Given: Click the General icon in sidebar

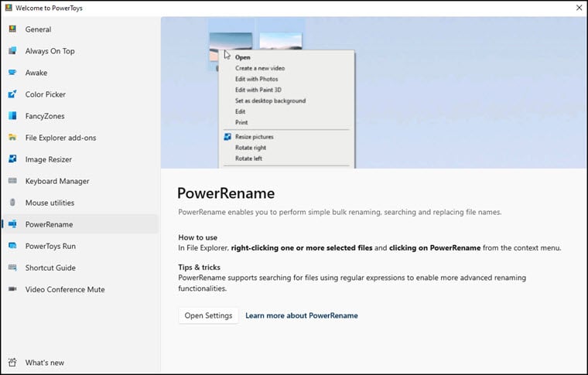Looking at the screenshot, I should (12, 29).
